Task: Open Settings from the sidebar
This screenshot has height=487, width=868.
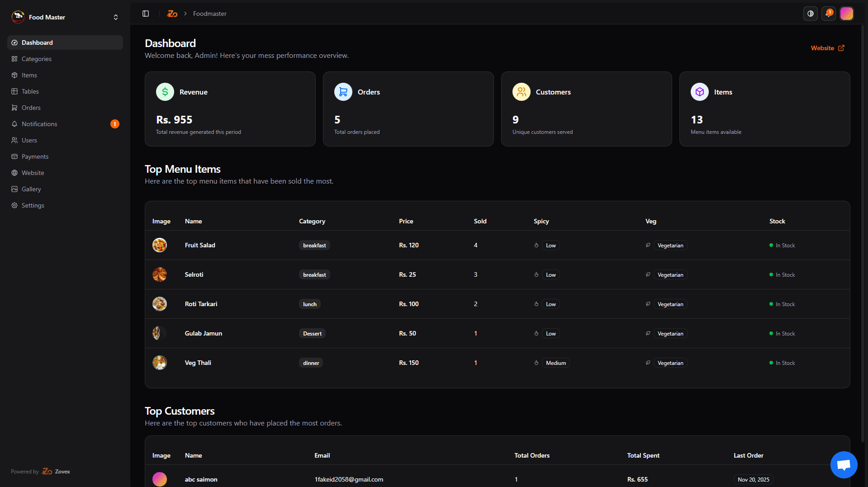Action: pyautogui.click(x=33, y=205)
